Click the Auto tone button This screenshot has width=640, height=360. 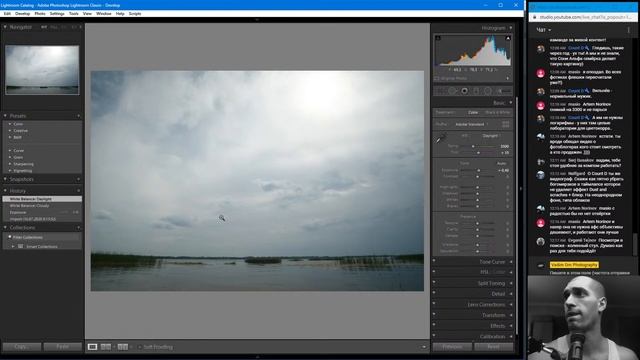(x=502, y=163)
